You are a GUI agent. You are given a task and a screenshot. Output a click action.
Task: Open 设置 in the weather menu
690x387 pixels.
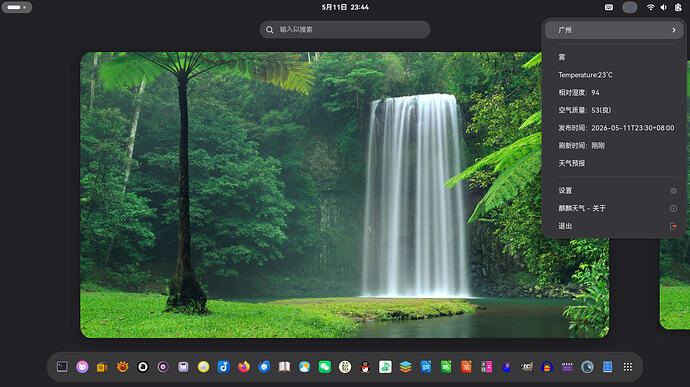[614, 191]
